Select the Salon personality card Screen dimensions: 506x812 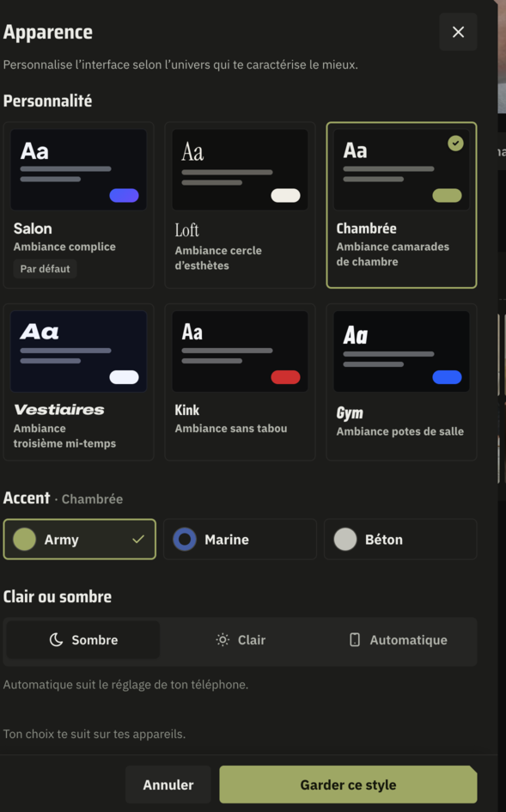click(79, 205)
